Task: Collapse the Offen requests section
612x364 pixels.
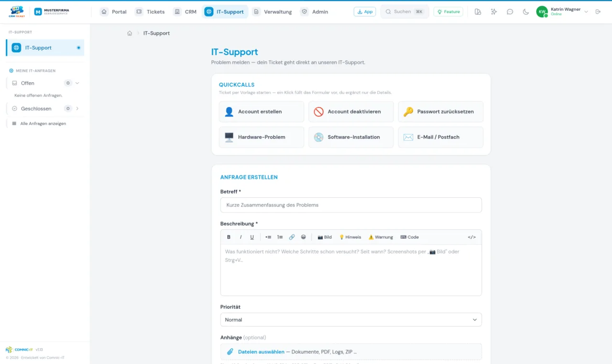Action: (x=77, y=83)
